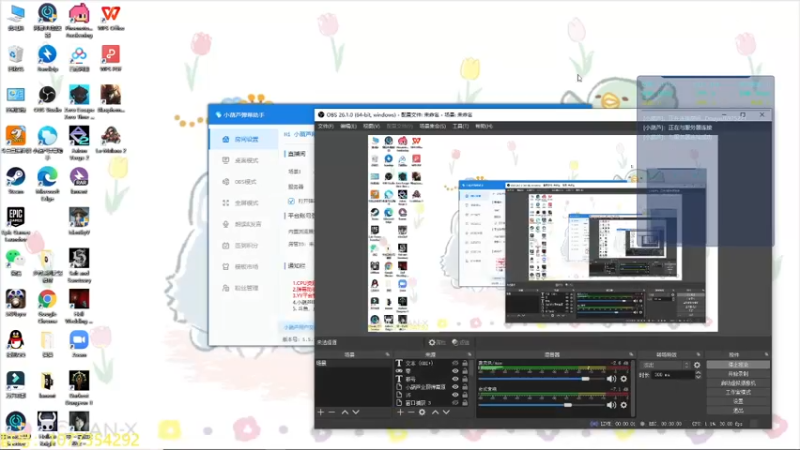
Task: Open OBS 场景集合(S) menu
Action: (x=433, y=126)
